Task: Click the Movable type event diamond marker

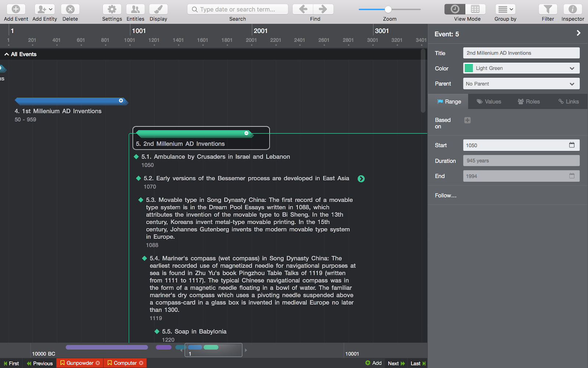Action: tap(141, 200)
